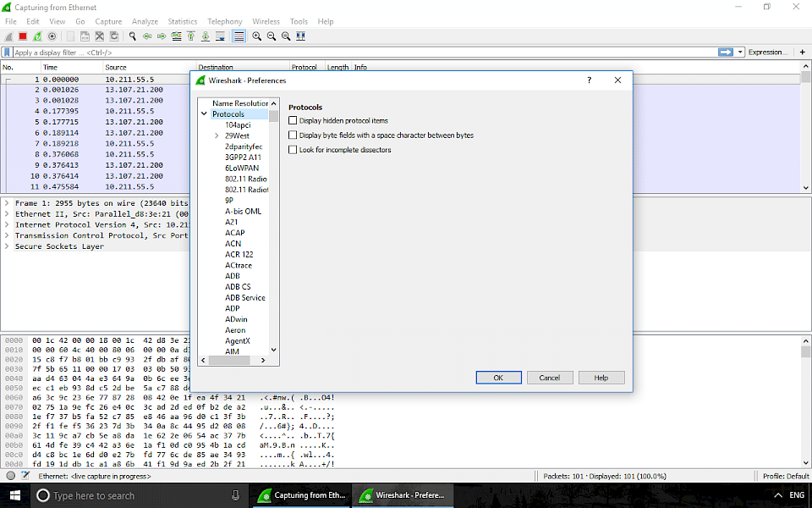Cancel the Preferences dialog
Image resolution: width=812 pixels, height=508 pixels.
click(x=550, y=378)
